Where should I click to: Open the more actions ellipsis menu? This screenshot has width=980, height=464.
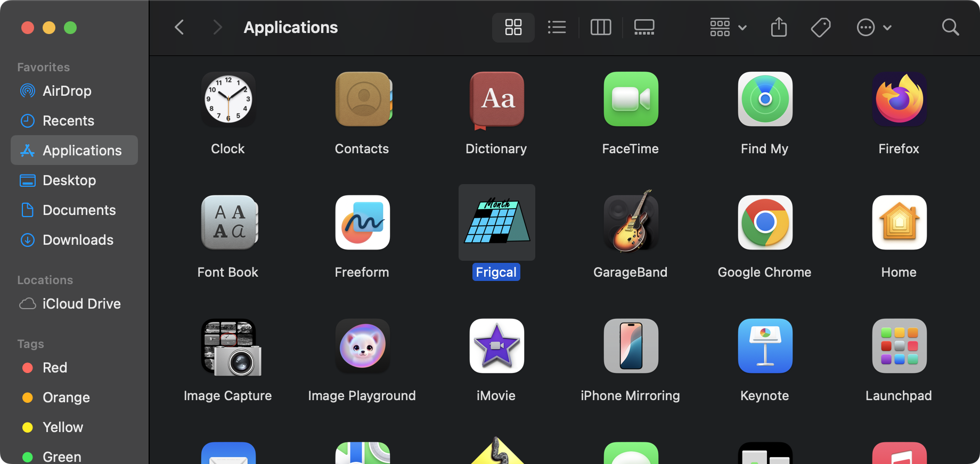click(873, 27)
